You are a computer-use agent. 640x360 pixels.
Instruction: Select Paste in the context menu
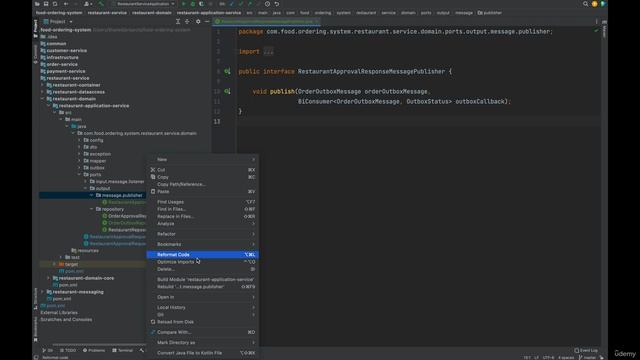click(x=202, y=191)
